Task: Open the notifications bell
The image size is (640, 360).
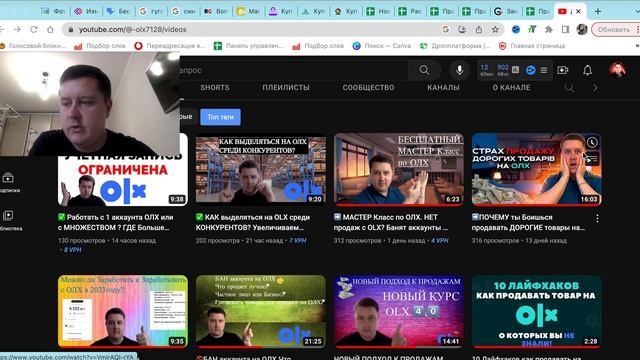Action: [587, 70]
